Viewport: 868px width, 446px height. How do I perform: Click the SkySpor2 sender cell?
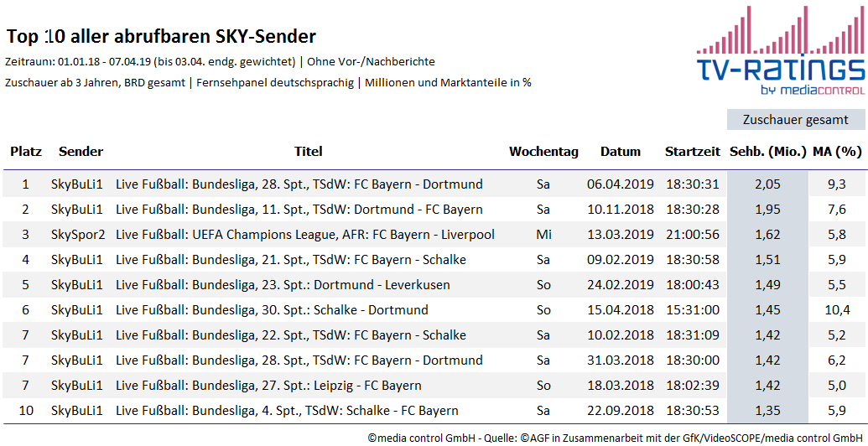tap(78, 235)
